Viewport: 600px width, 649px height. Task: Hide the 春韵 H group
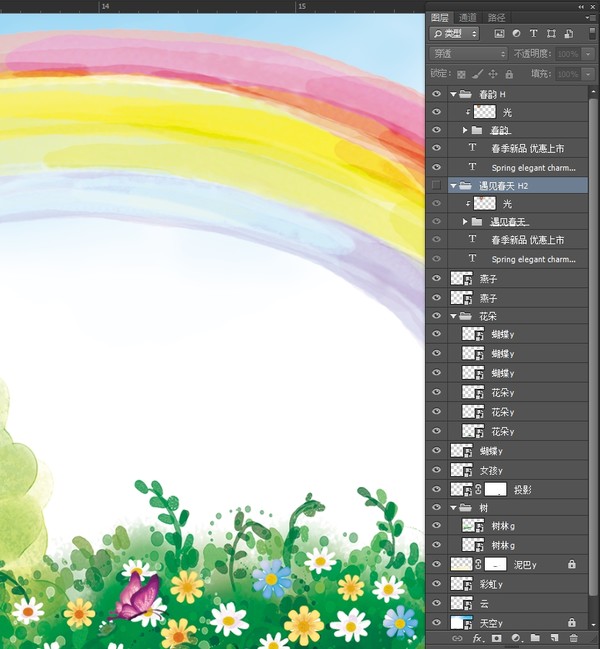click(x=436, y=94)
